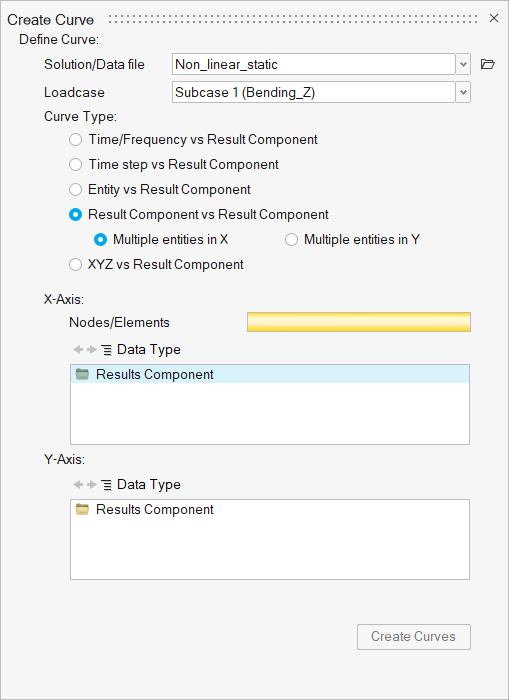509x700 pixels.
Task: Click X-Axis back arrow icon
Action: (78, 350)
